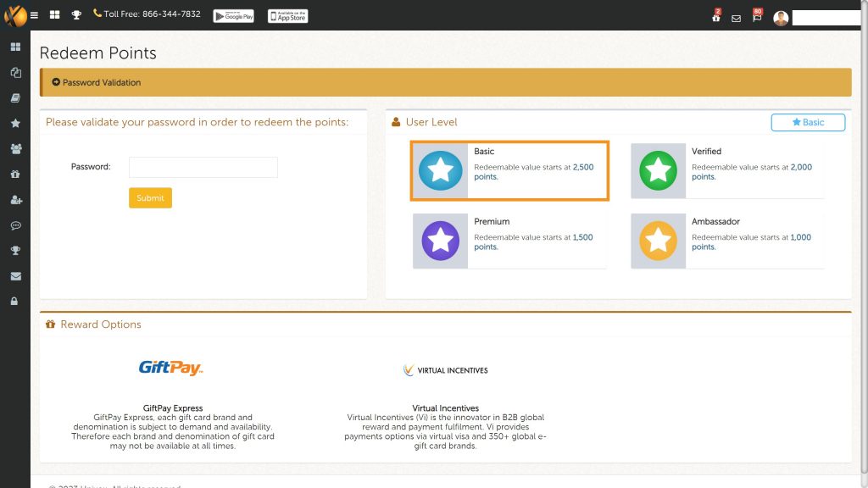Click the user profile avatar

pyautogui.click(x=781, y=19)
